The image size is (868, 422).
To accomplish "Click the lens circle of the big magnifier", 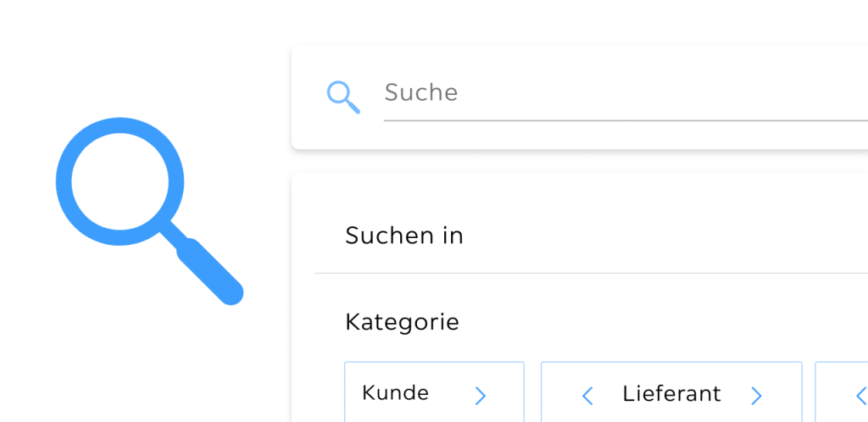I will [120, 180].
